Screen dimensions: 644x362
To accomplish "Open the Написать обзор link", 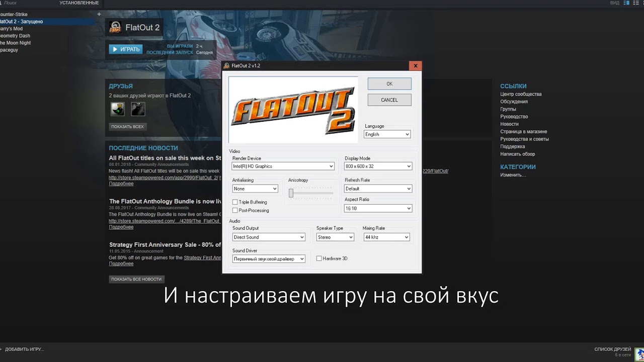I will click(518, 154).
